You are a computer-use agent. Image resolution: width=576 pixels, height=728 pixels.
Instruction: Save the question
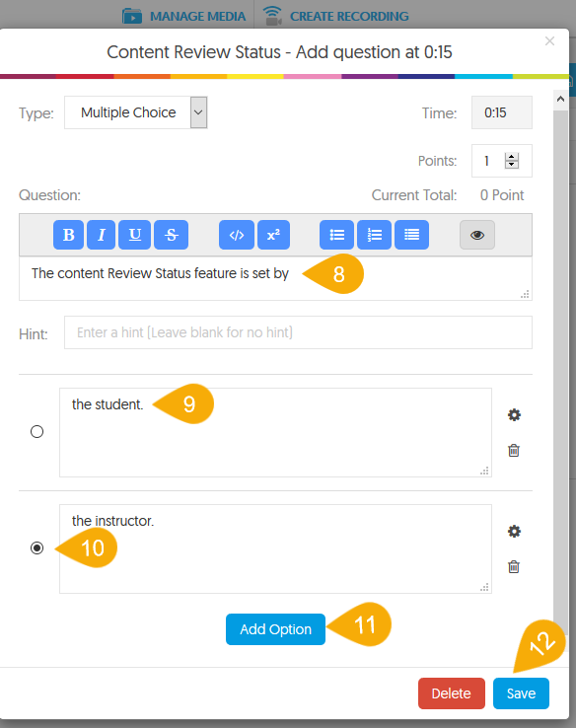point(521,693)
